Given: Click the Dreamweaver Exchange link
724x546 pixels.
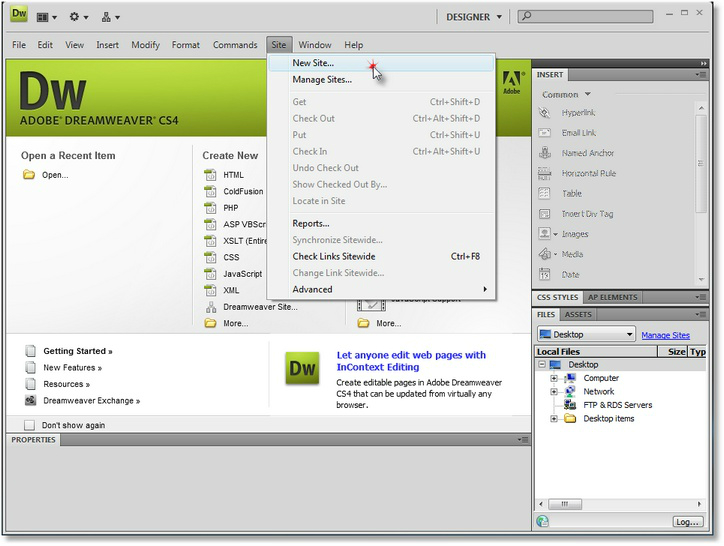Looking at the screenshot, I should click(x=91, y=401).
